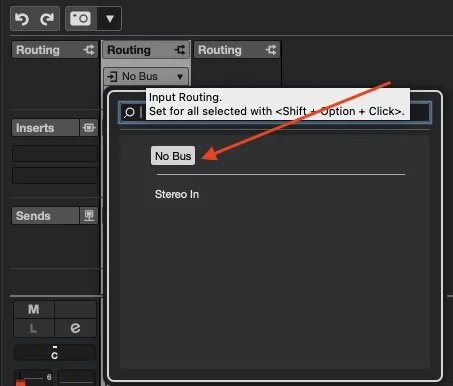
Task: Click the input bus icon beside No Bus
Action: click(x=112, y=77)
